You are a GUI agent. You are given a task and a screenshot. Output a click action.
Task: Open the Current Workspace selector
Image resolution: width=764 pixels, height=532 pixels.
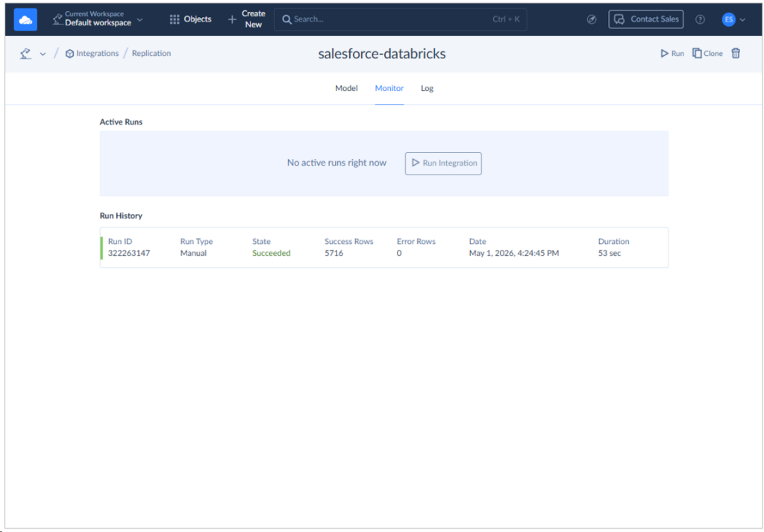tap(98, 19)
